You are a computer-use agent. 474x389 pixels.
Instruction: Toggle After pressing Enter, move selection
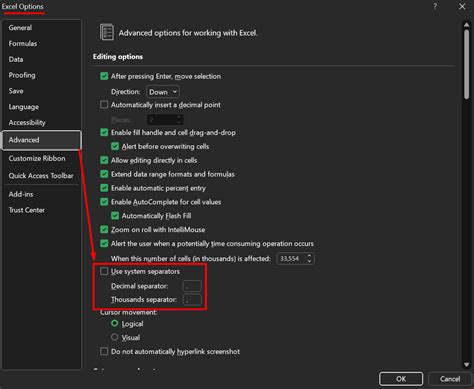pyautogui.click(x=104, y=76)
